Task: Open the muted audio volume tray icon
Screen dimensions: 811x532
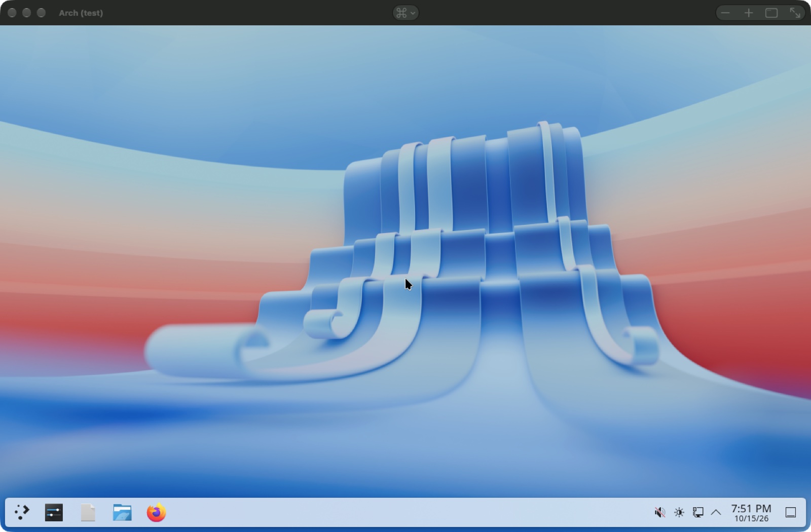Action: pos(659,512)
